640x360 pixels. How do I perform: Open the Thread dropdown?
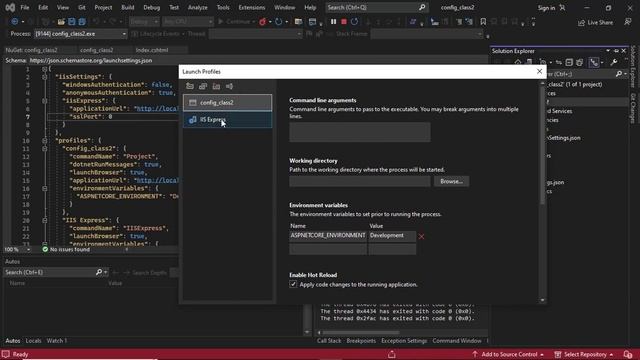tap(255, 34)
